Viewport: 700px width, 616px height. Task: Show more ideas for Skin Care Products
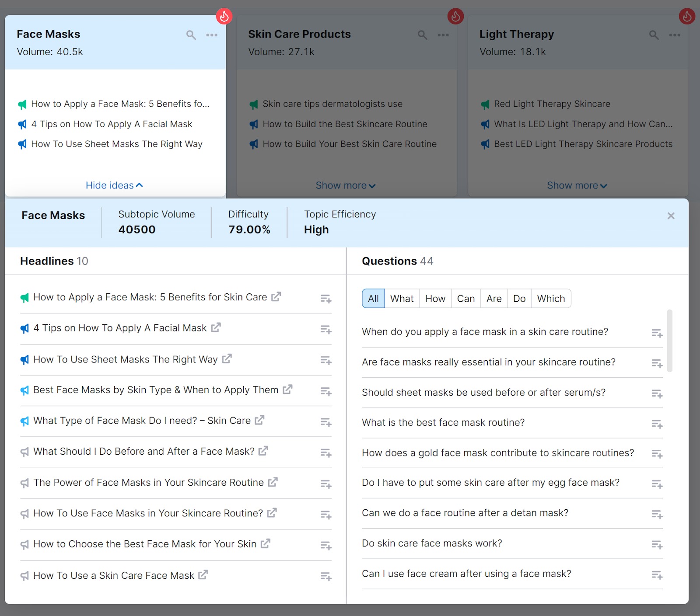pos(345,185)
